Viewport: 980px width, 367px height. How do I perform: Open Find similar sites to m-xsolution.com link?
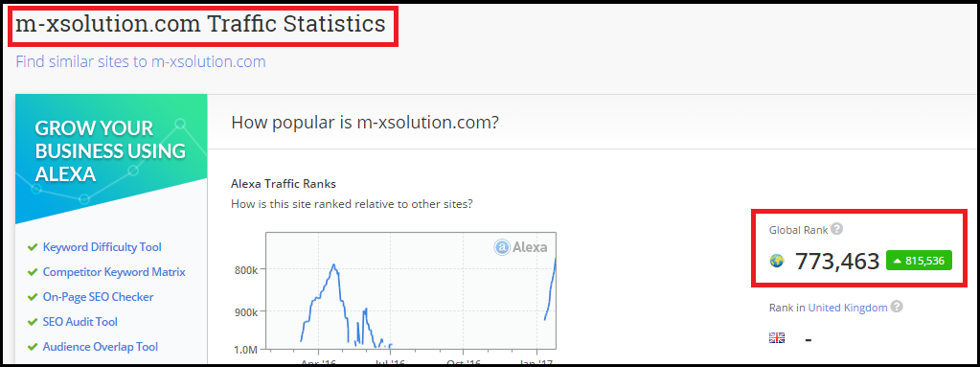[141, 62]
